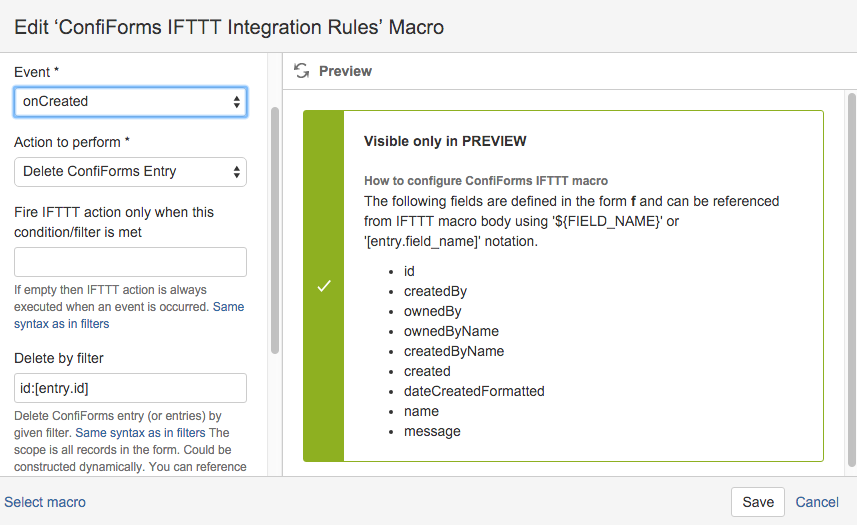Click the Visible only in PREVIEW heading
The image size is (857, 525).
[x=445, y=141]
